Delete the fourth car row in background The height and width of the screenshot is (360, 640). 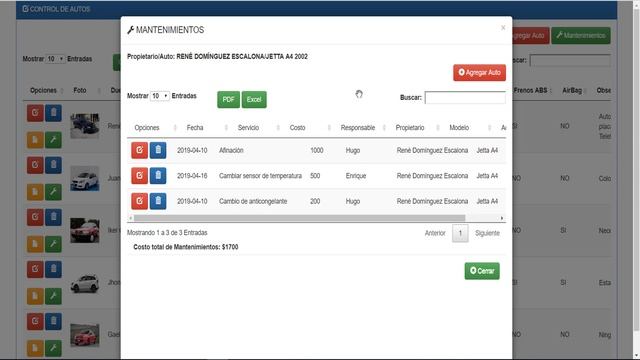point(53,269)
